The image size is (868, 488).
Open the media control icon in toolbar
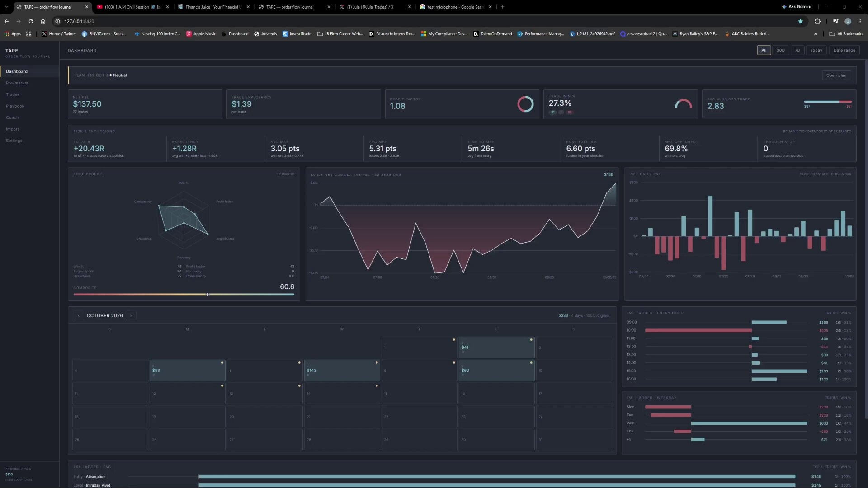pos(835,21)
